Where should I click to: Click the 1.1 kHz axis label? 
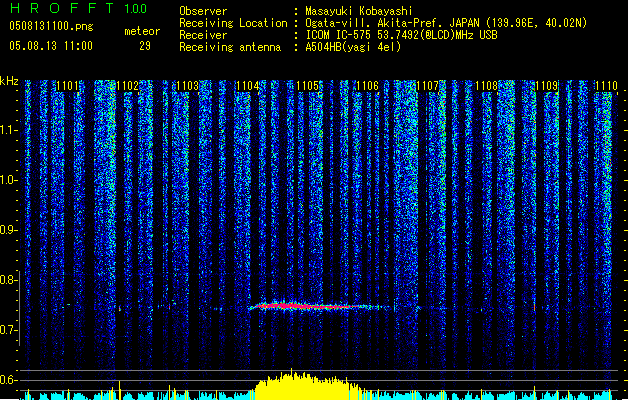[x=8, y=130]
